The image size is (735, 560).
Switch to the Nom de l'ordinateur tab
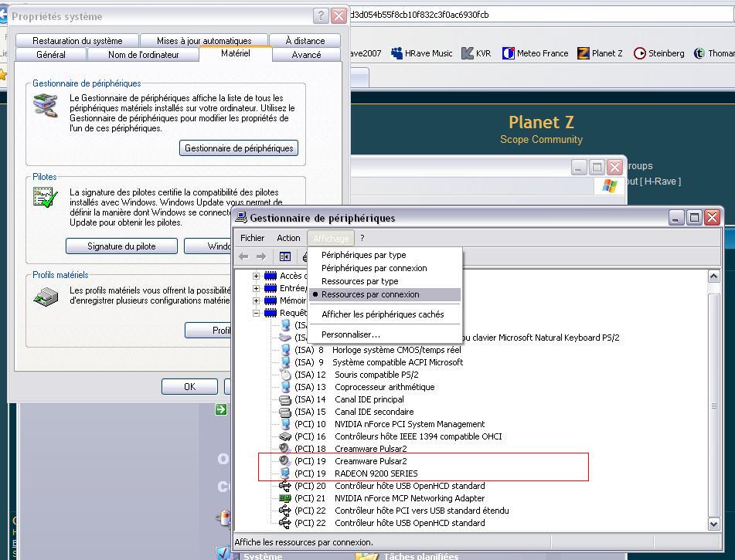(x=144, y=54)
